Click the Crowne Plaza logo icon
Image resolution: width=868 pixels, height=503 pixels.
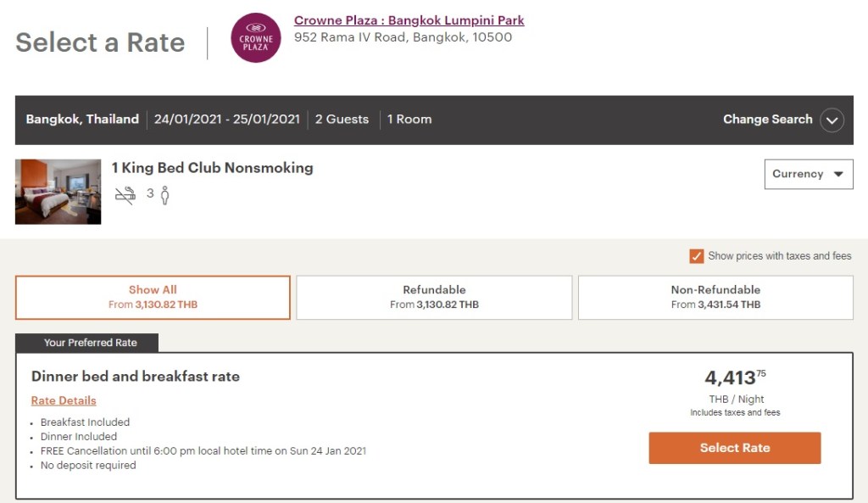pos(256,37)
